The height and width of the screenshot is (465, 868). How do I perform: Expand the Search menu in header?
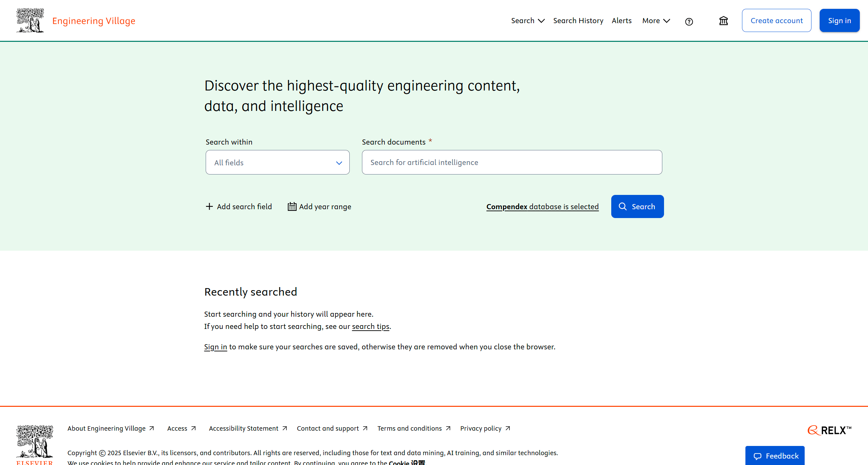pos(527,21)
